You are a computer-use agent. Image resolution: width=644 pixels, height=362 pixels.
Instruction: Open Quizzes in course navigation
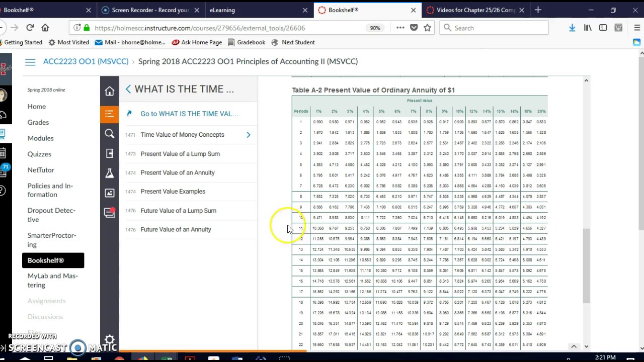(39, 154)
